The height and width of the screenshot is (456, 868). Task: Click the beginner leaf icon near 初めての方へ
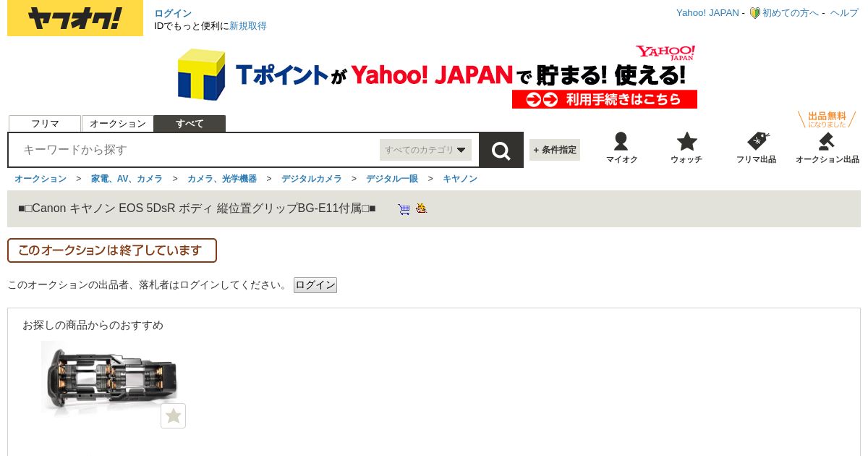tap(754, 13)
